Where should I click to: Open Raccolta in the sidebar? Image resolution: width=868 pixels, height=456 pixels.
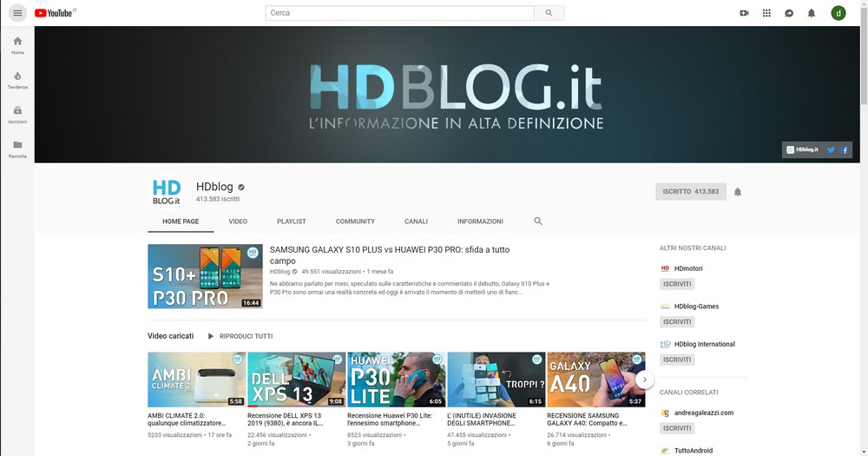click(17, 149)
